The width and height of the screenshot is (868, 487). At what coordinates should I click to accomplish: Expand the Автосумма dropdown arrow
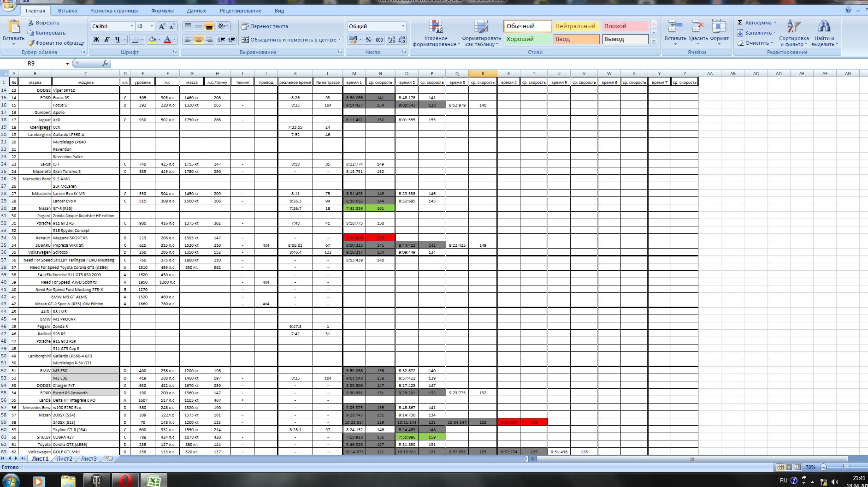pyautogui.click(x=775, y=23)
